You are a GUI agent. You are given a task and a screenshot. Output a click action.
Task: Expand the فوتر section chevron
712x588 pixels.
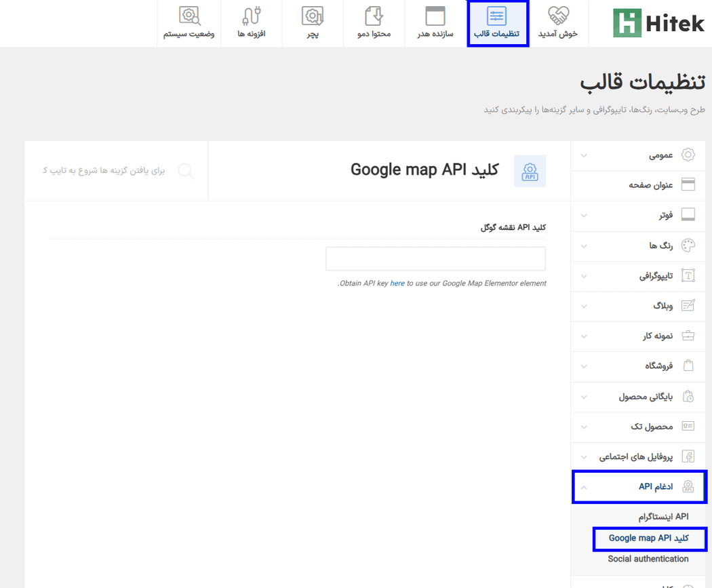[584, 215]
